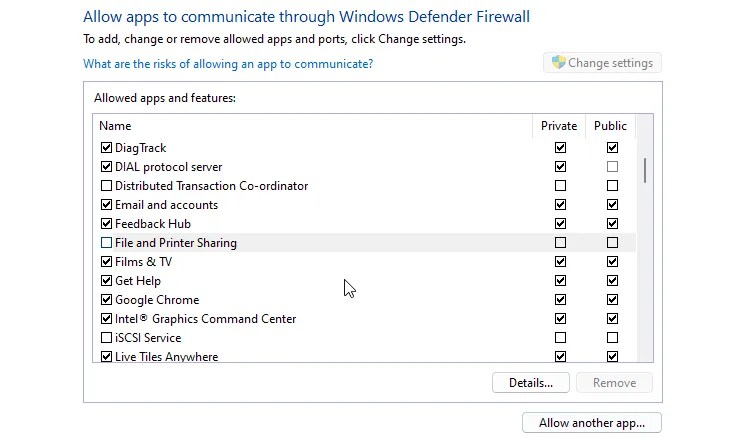Image resolution: width=750 pixels, height=440 pixels.
Task: Enable Public access for DIAL protocol server
Action: pyautogui.click(x=612, y=167)
